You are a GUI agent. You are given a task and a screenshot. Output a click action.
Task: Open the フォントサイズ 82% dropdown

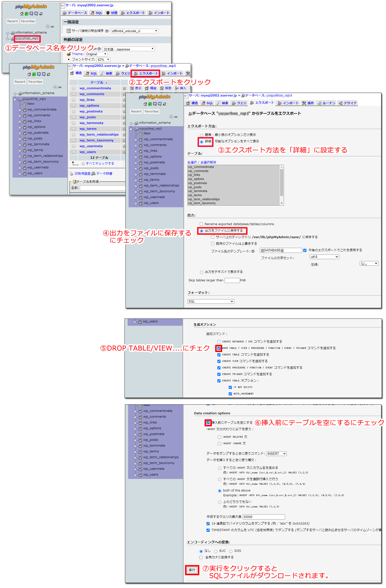(x=103, y=60)
